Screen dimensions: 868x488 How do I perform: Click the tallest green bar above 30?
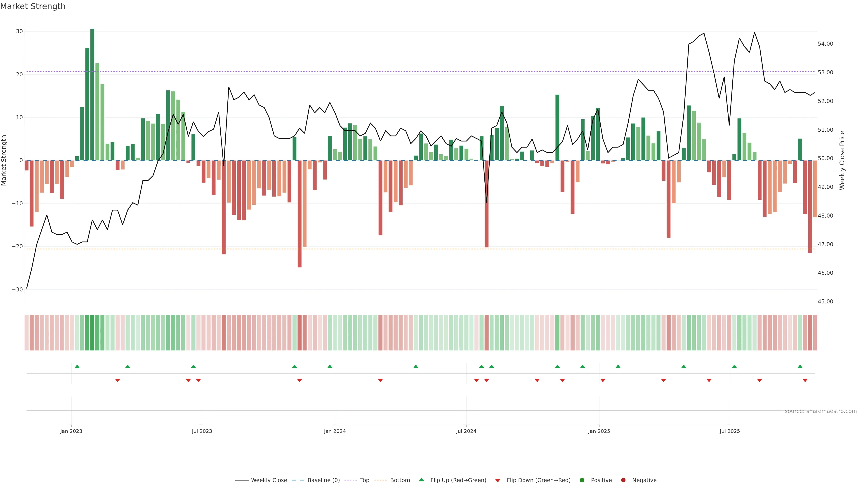92,94
